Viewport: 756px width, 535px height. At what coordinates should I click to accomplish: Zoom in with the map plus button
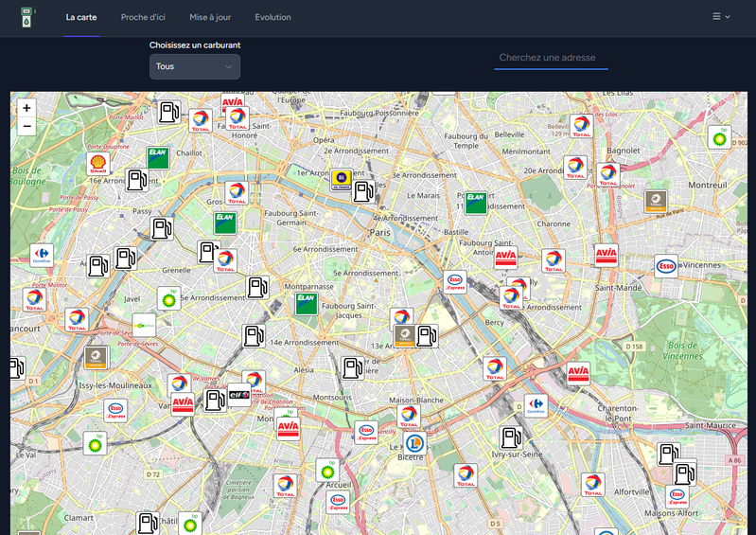27,108
